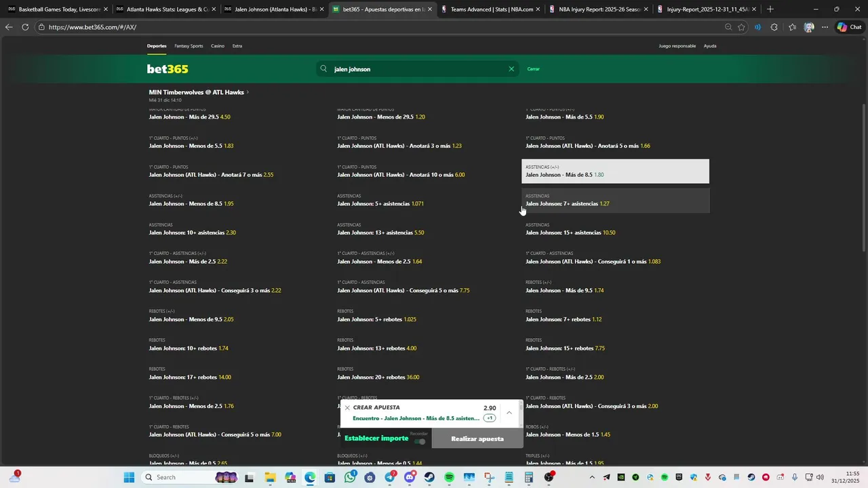The height and width of the screenshot is (488, 868).
Task: Click the browser address bar URL
Action: point(92,27)
